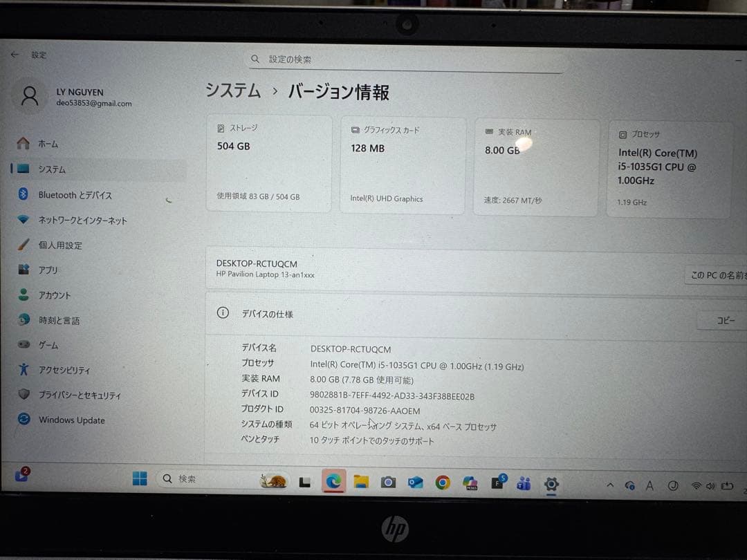
Task: Open Windows Update from the sidebar
Action: point(71,420)
